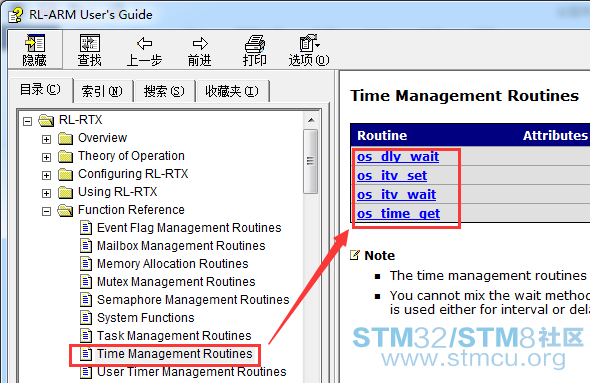
Task: Select the Configuring RL-RTX label
Action: tap(133, 174)
